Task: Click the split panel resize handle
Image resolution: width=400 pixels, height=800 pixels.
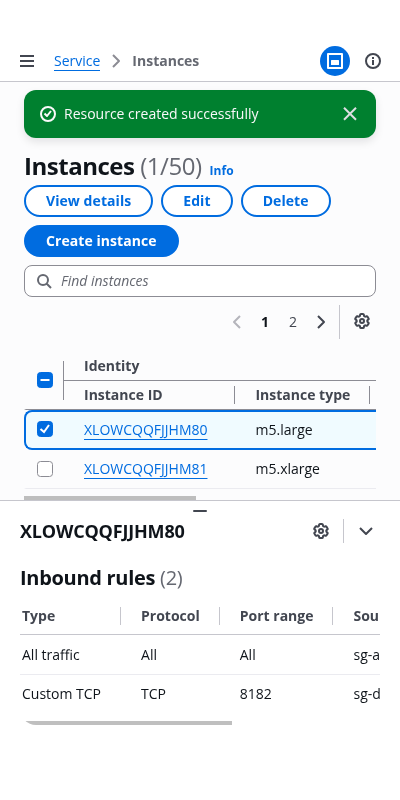Action: [200, 511]
